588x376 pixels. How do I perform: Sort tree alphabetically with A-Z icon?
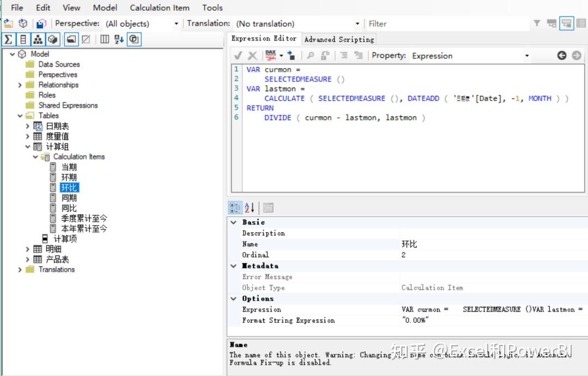coord(119,39)
